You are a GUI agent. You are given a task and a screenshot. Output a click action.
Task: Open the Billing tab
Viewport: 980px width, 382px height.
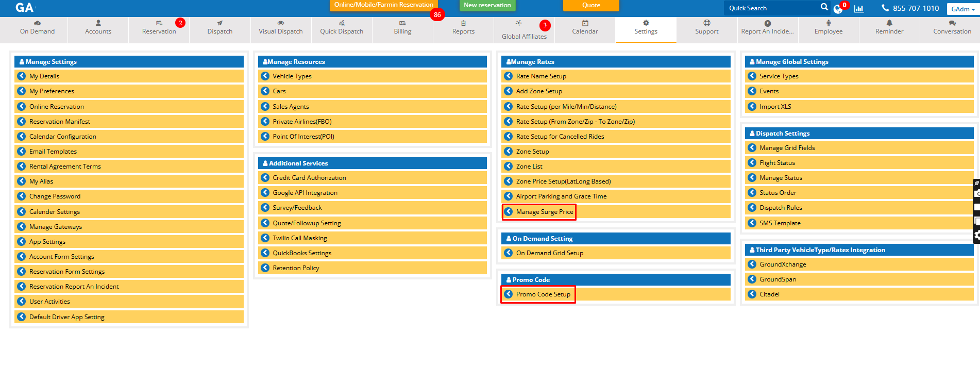[402, 28]
